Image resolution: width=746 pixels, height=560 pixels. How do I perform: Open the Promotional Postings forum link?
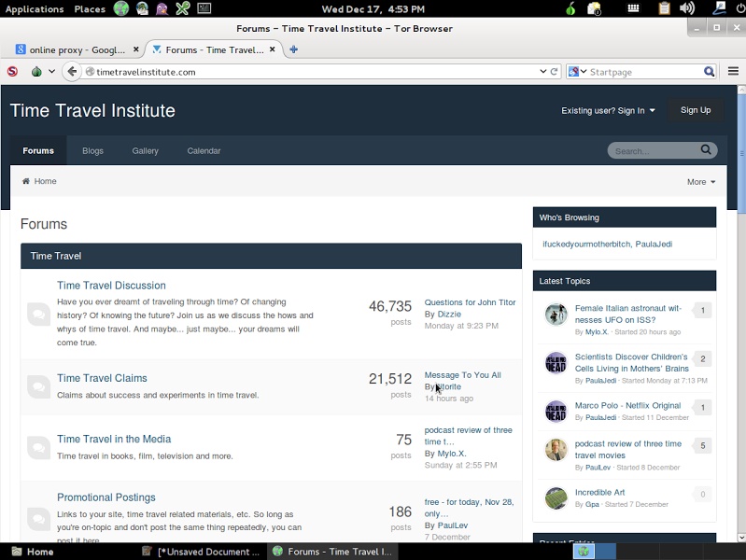(x=106, y=497)
